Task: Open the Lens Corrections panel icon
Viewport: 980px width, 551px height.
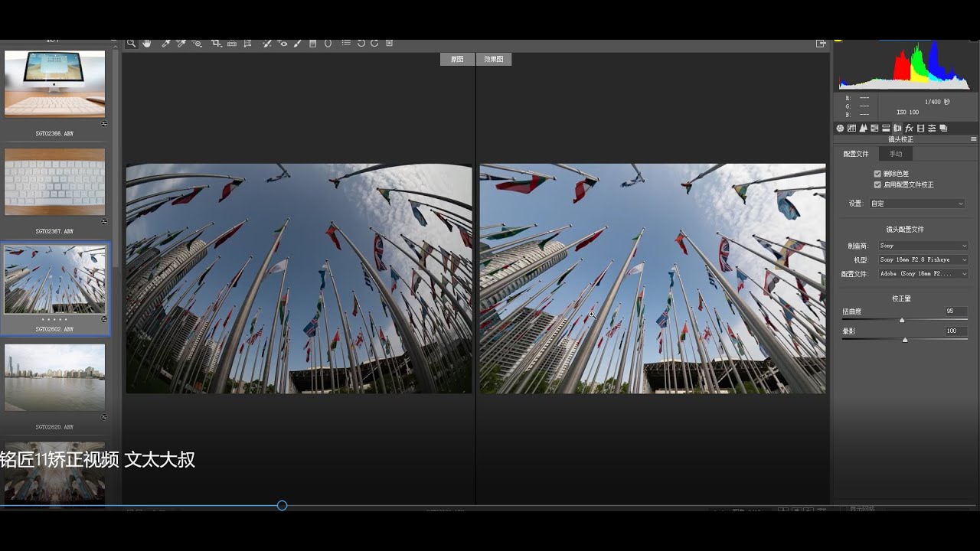Action: coord(897,128)
